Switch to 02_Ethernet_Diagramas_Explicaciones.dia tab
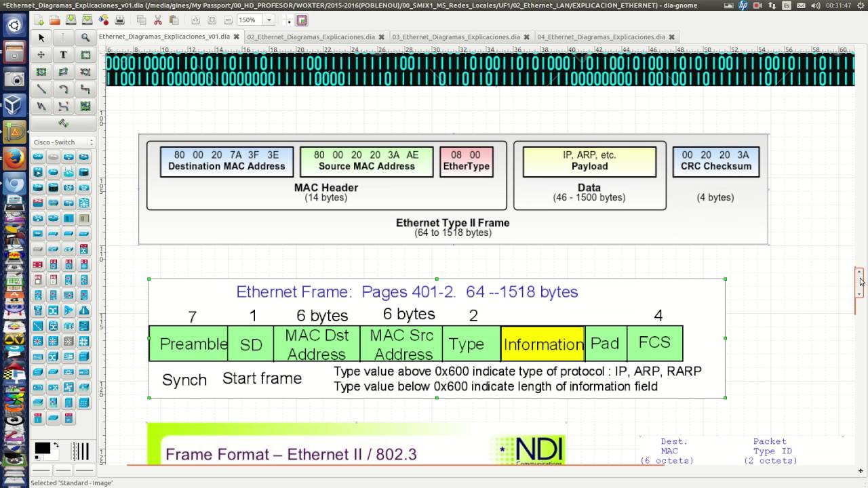 pyautogui.click(x=311, y=37)
